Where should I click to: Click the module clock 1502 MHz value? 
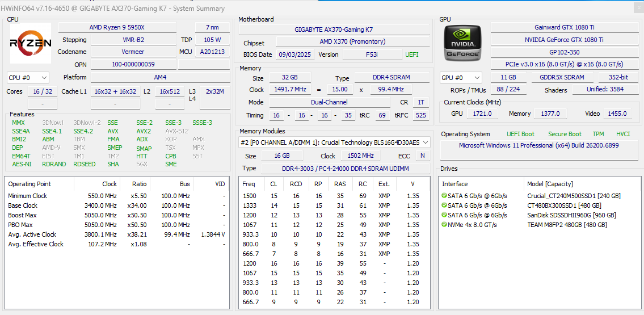pyautogui.click(x=361, y=156)
